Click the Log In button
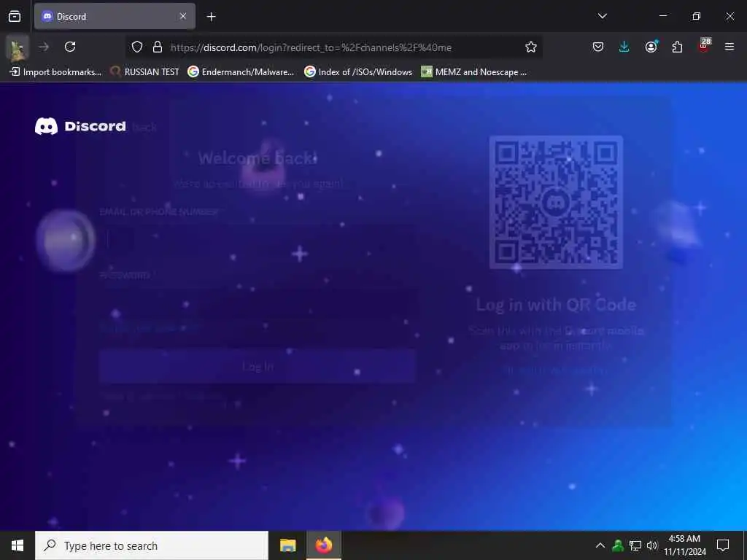Viewport: 747px width, 560px height. [258, 366]
